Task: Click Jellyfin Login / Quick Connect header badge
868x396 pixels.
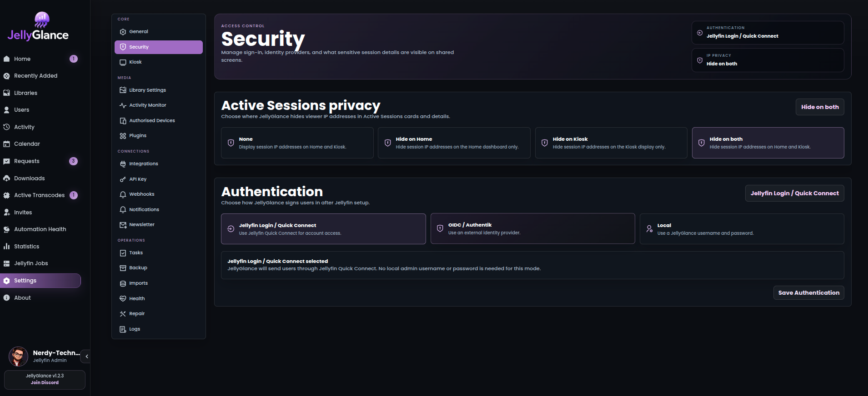Action: 794,193
